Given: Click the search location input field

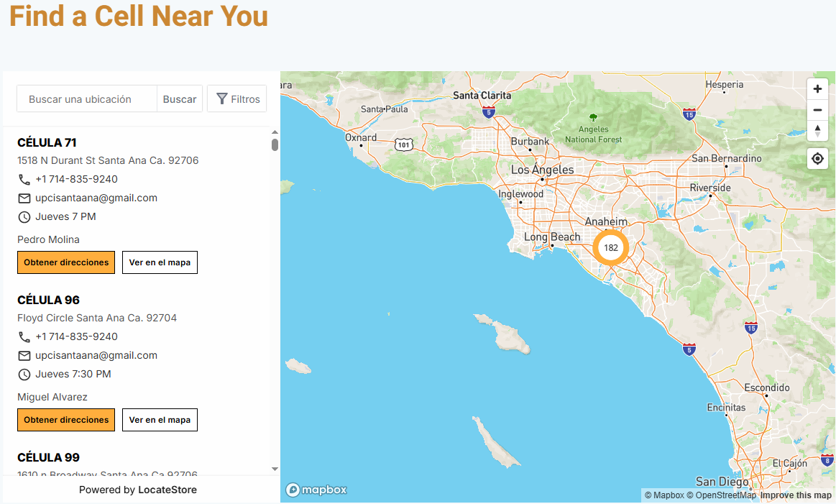Looking at the screenshot, I should (87, 99).
